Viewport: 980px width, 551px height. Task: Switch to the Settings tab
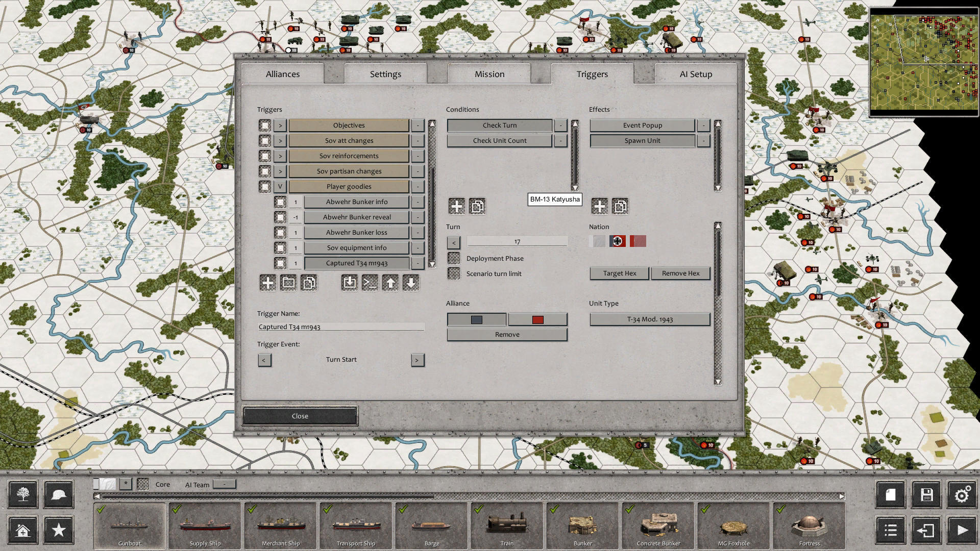click(x=385, y=74)
